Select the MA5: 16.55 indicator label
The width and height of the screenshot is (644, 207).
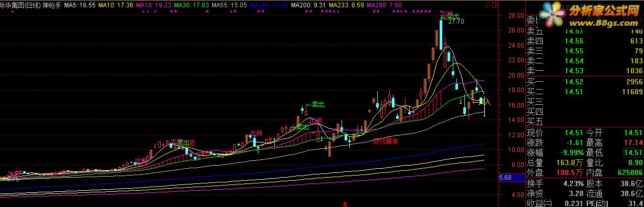point(80,4)
